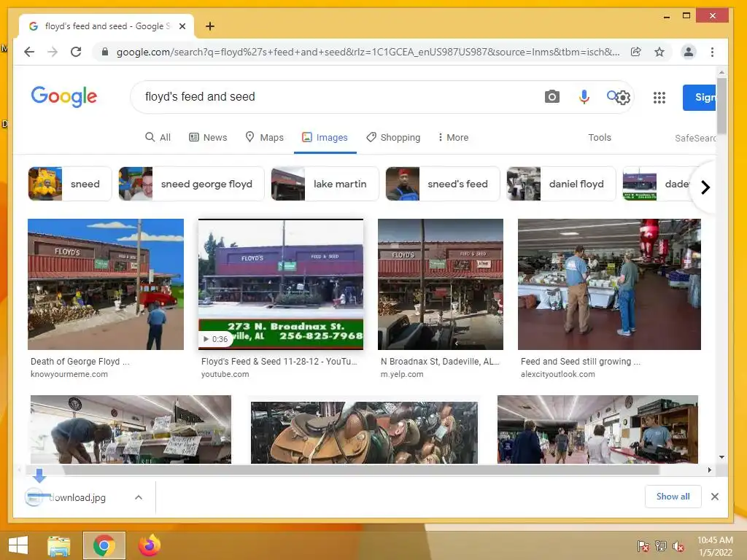747x560 pixels.
Task: Click the address bar URL
Action: 368,52
